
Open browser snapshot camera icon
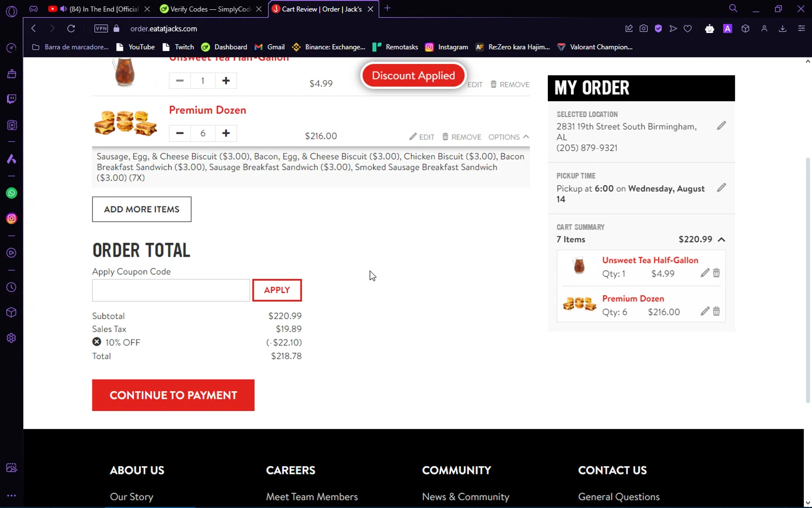click(x=644, y=29)
